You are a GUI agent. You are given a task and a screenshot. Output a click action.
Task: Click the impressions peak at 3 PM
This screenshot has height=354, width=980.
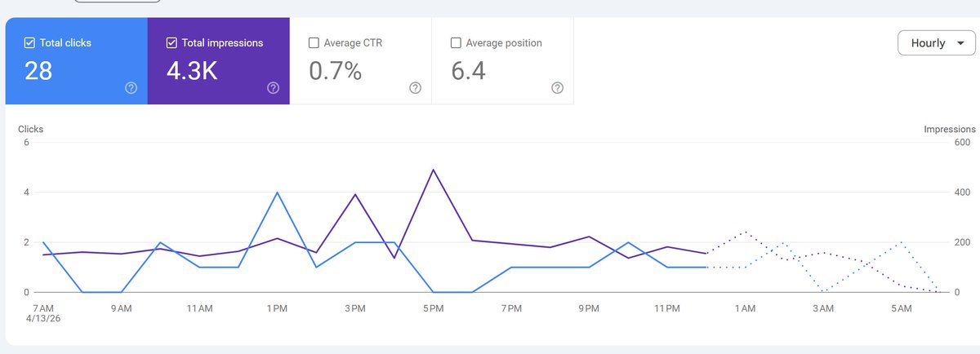click(355, 194)
